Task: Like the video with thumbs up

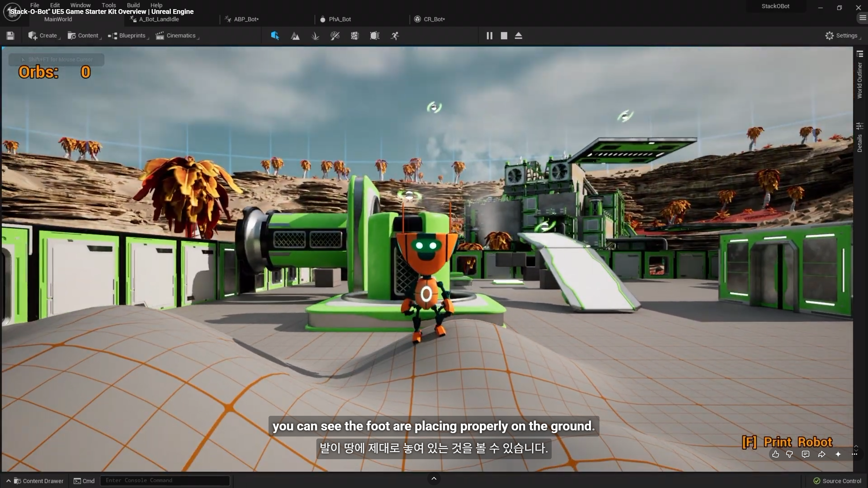Action: [775, 454]
